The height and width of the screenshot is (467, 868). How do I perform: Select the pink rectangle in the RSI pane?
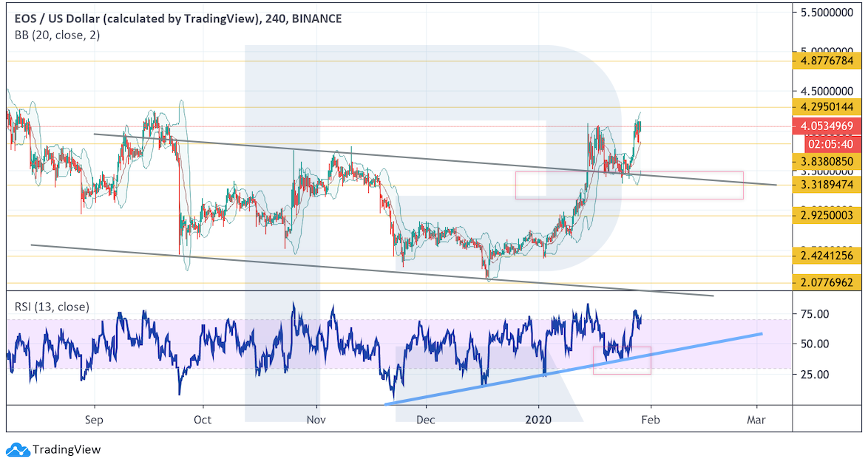622,360
